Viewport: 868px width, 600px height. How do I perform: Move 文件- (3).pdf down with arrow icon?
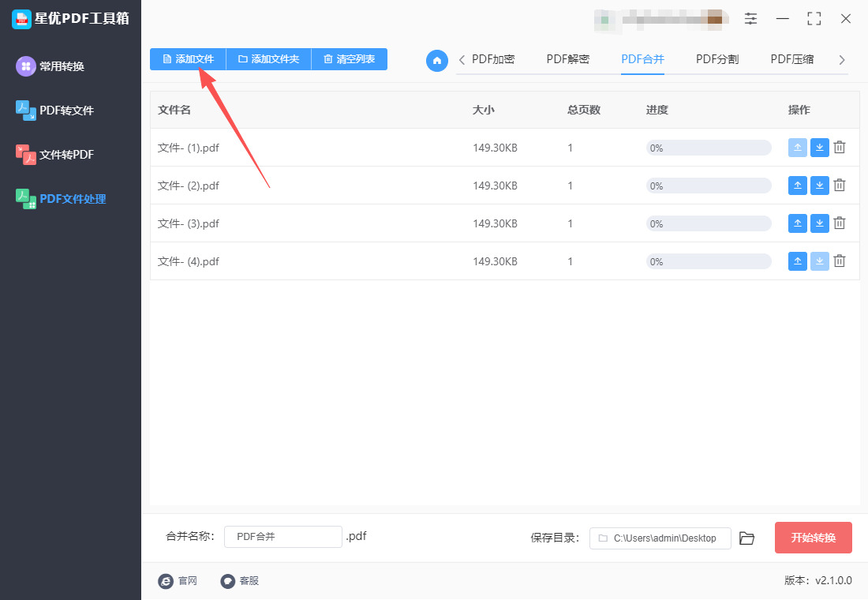click(819, 223)
